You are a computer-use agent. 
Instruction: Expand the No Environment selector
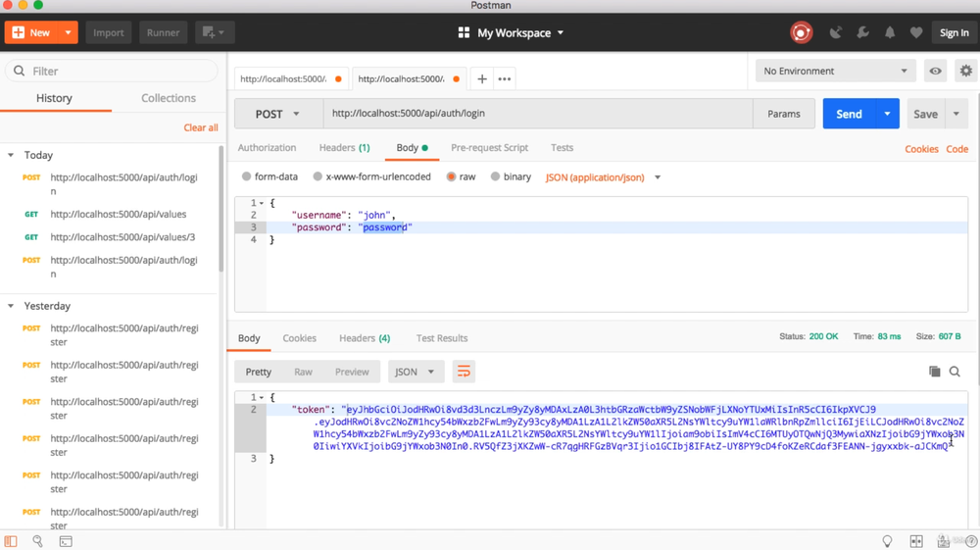click(835, 71)
